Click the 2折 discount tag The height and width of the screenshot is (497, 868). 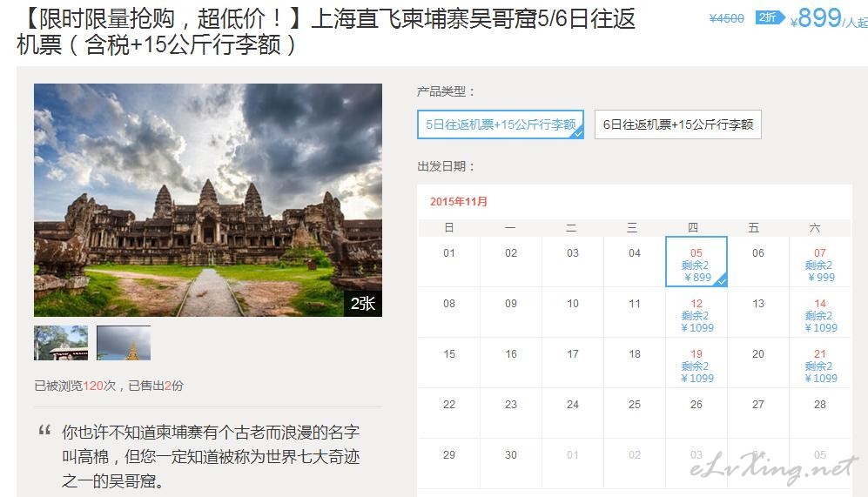770,17
